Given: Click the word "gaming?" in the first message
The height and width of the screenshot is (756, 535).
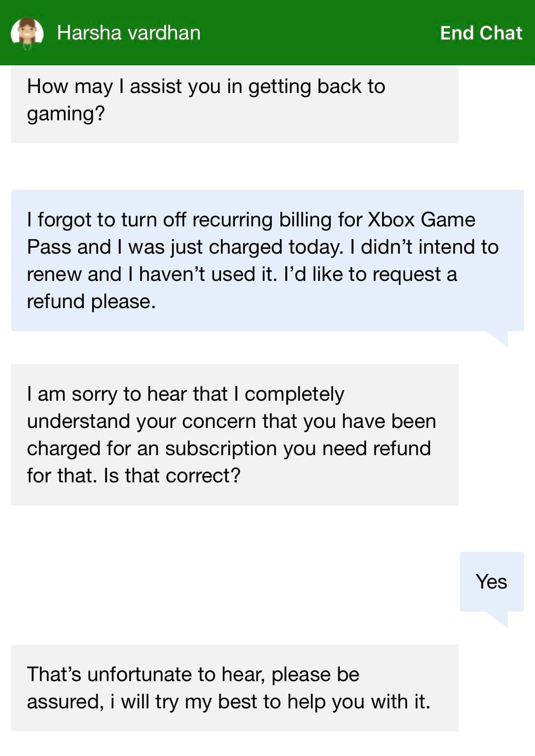Looking at the screenshot, I should click(66, 114).
